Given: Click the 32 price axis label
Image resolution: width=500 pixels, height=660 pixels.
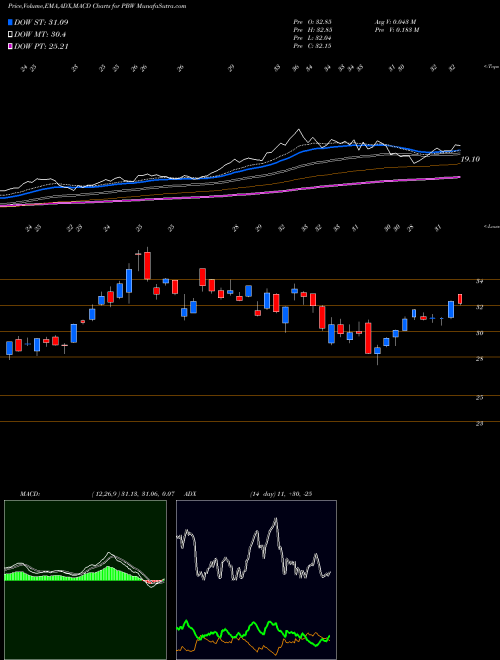Looking at the screenshot, I should (479, 308).
